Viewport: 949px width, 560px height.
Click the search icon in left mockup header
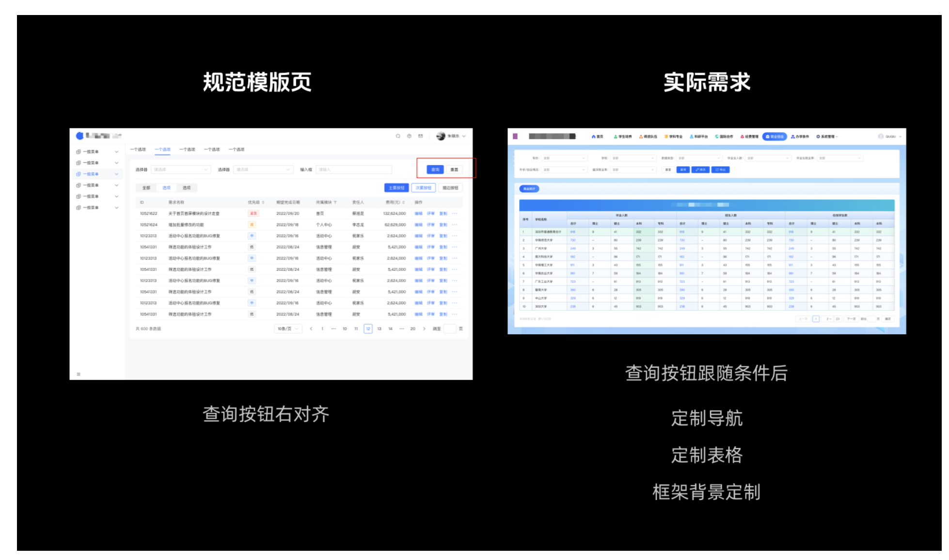(x=398, y=136)
